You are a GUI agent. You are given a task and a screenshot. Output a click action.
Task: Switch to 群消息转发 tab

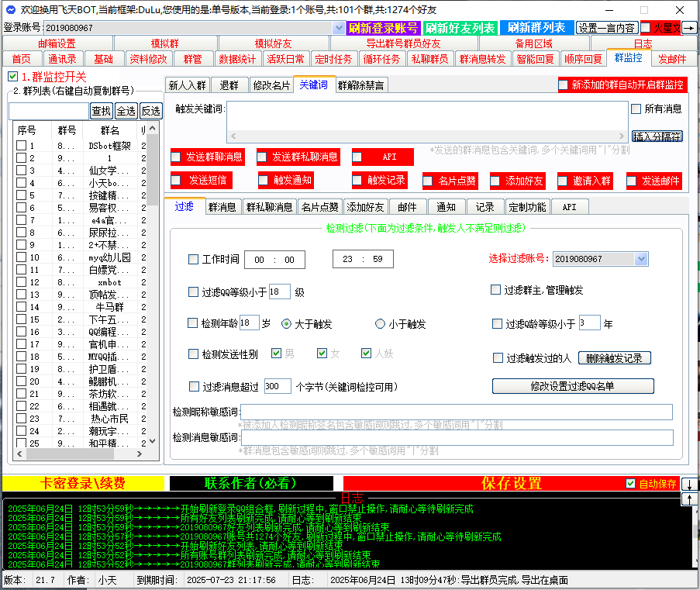click(483, 59)
